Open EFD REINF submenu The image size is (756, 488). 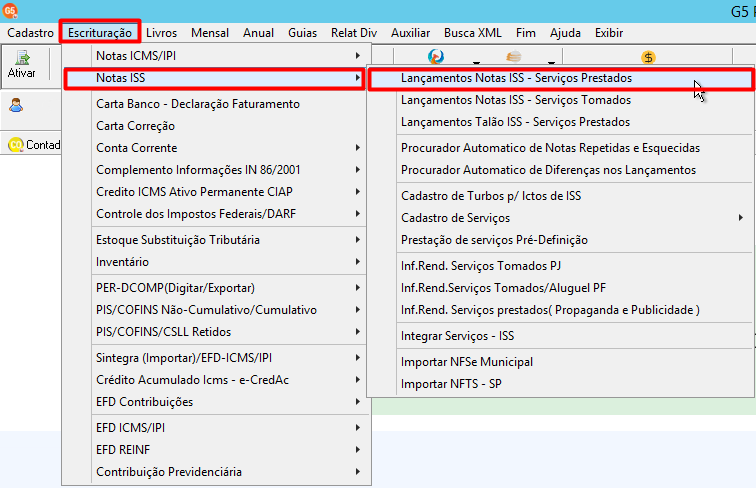coord(216,449)
